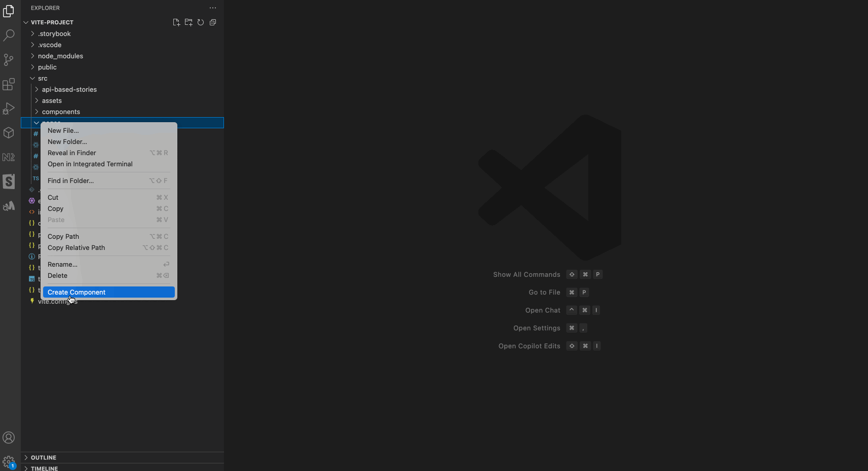Screen dimensions: 868x471
Task: Refresh the Explorer with the refresh icon
Action: [201, 22]
